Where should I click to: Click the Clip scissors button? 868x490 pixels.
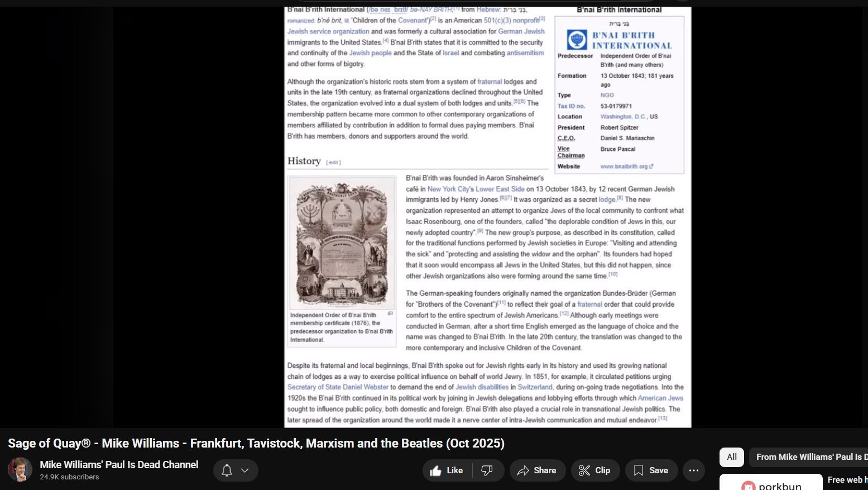tap(594, 470)
